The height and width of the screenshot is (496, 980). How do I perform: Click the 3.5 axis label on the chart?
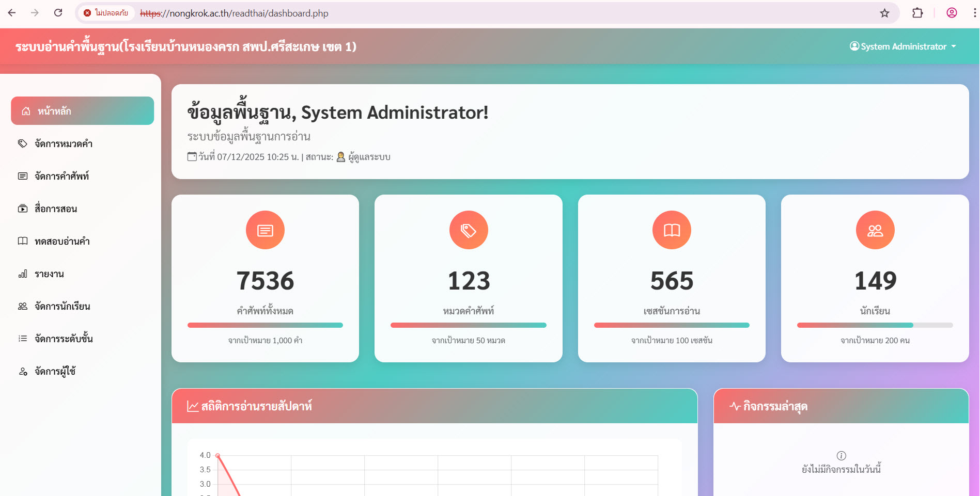pyautogui.click(x=205, y=470)
